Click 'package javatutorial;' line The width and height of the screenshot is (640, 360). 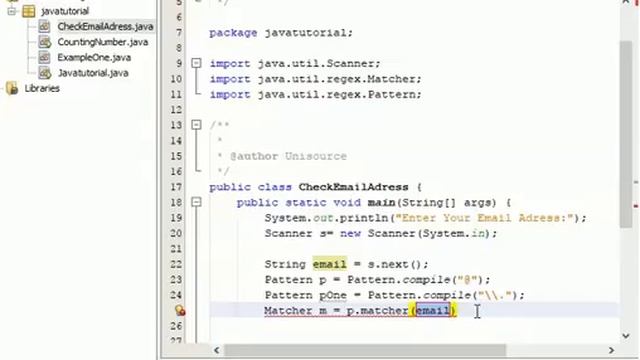281,33
